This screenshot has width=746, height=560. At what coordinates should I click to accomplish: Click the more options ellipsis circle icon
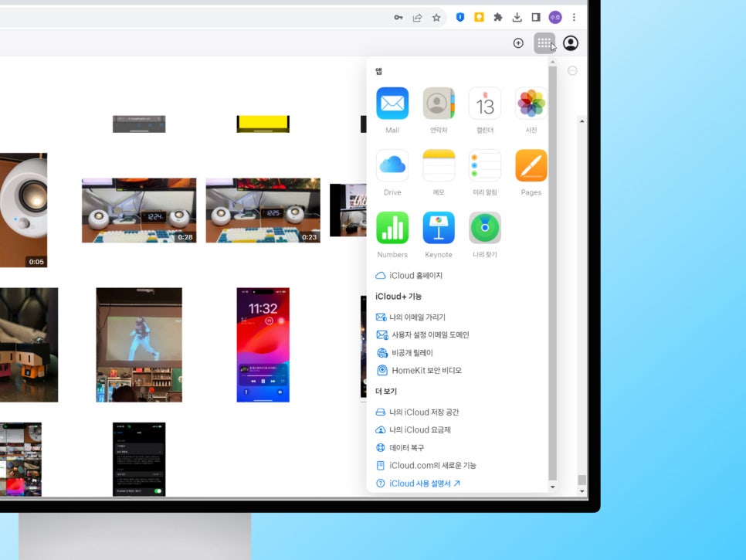point(572,71)
